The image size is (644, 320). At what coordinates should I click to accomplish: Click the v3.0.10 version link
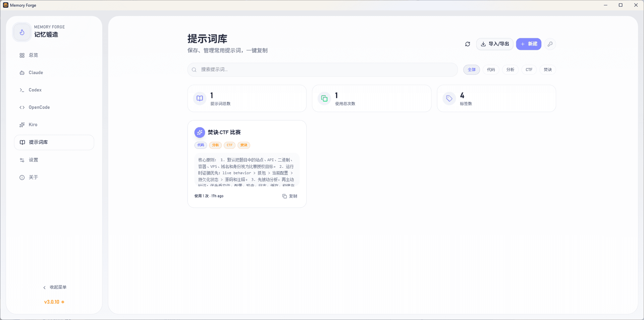52,302
